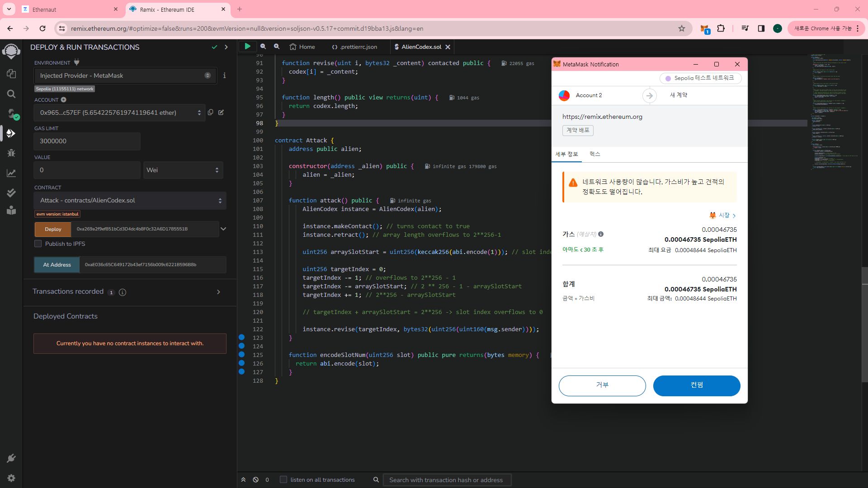Image resolution: width=868 pixels, height=488 pixels.
Task: Expand Deploy constructor arguments chevron
Action: [x=223, y=229]
